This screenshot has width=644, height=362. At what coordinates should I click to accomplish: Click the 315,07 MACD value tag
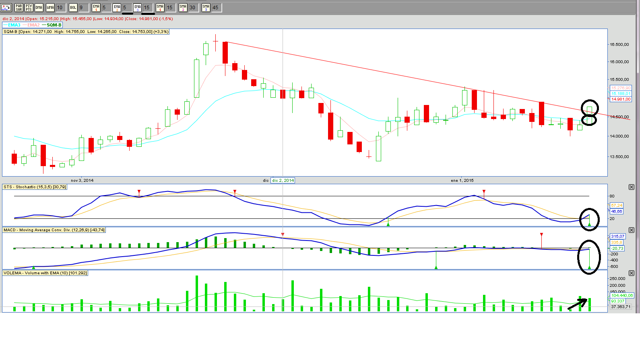pos(617,237)
